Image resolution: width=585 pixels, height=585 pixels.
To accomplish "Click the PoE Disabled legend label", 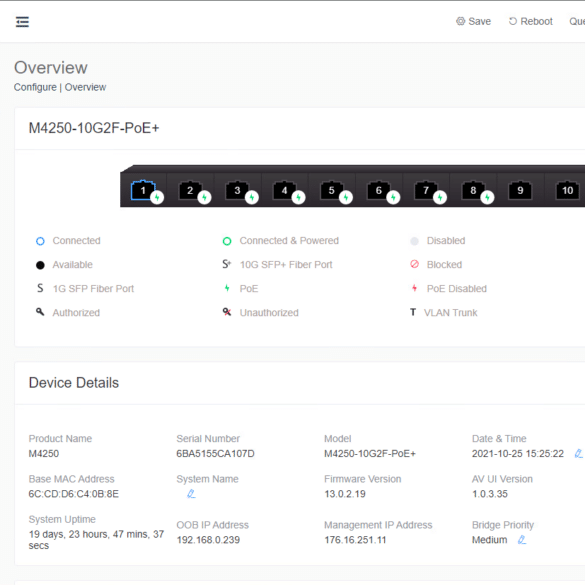I will [457, 288].
